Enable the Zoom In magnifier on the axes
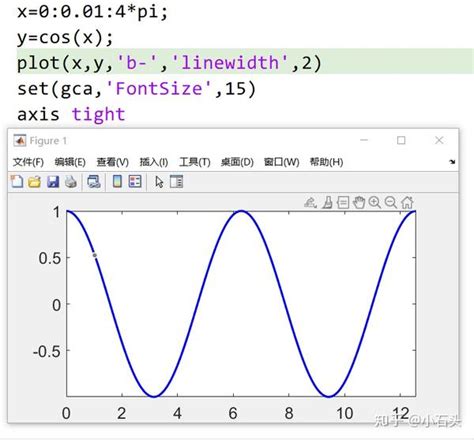The image size is (474, 440). pyautogui.click(x=375, y=202)
